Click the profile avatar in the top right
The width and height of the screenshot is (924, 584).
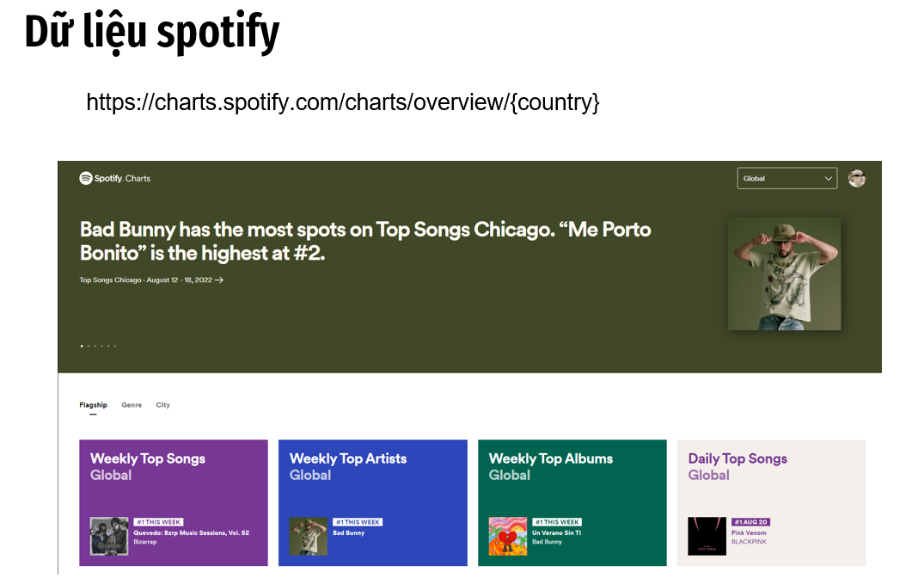tap(857, 178)
